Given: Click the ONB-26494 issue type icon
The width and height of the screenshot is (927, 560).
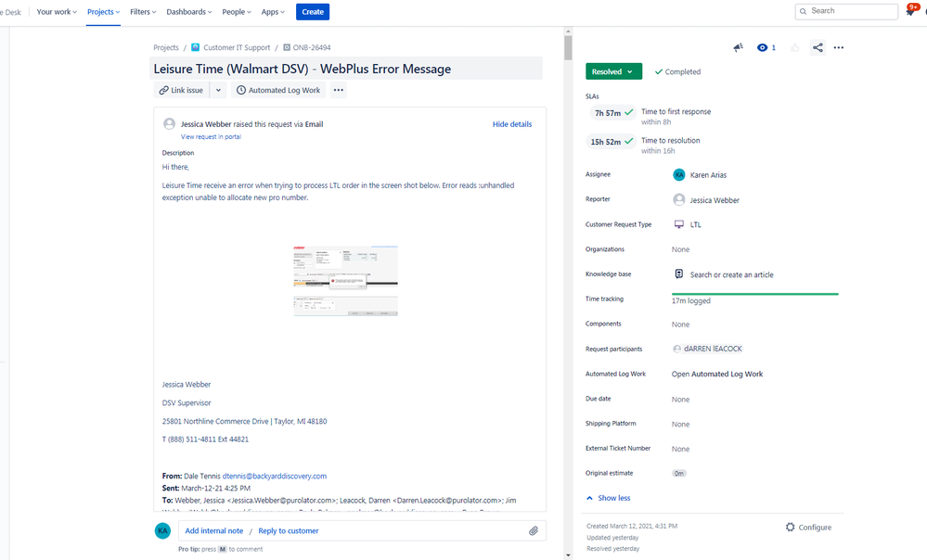Looking at the screenshot, I should (287, 47).
